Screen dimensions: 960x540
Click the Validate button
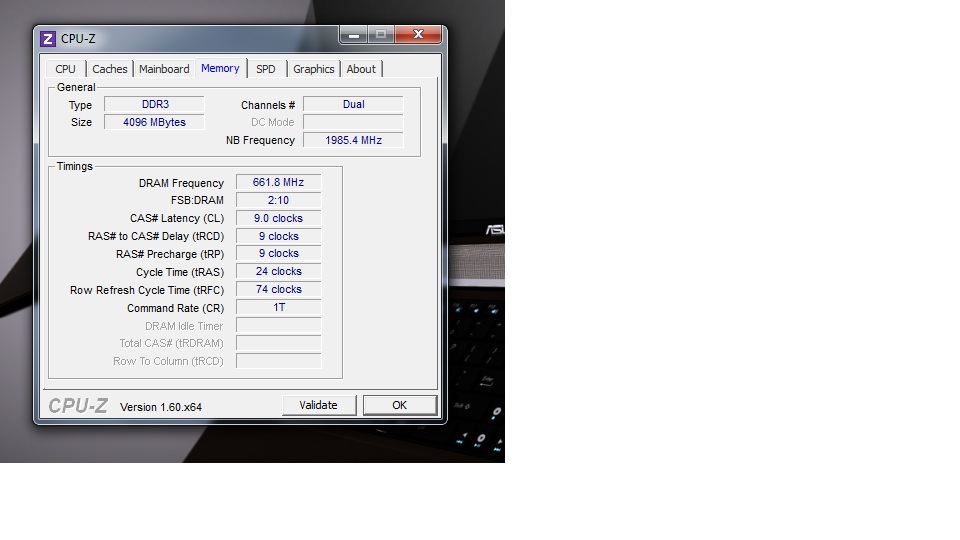[x=318, y=405]
